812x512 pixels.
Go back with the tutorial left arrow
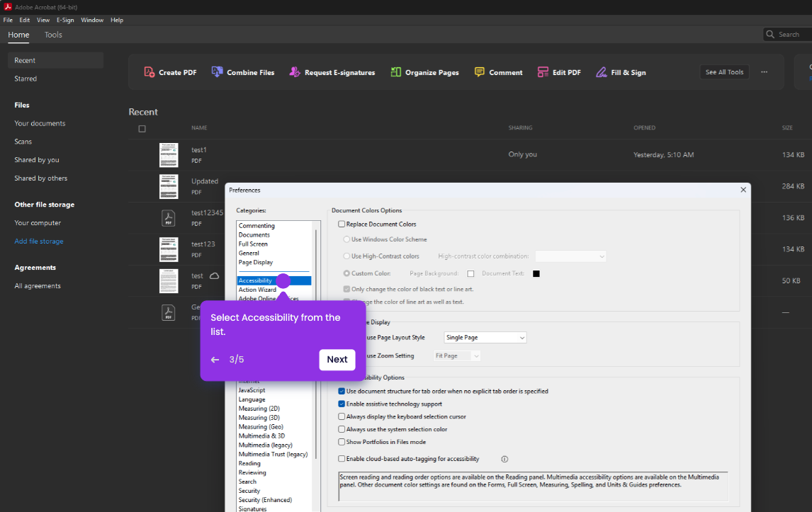click(215, 360)
